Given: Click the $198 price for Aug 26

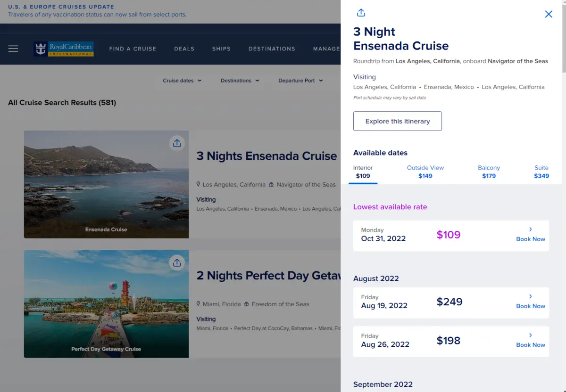Looking at the screenshot, I should [448, 341].
